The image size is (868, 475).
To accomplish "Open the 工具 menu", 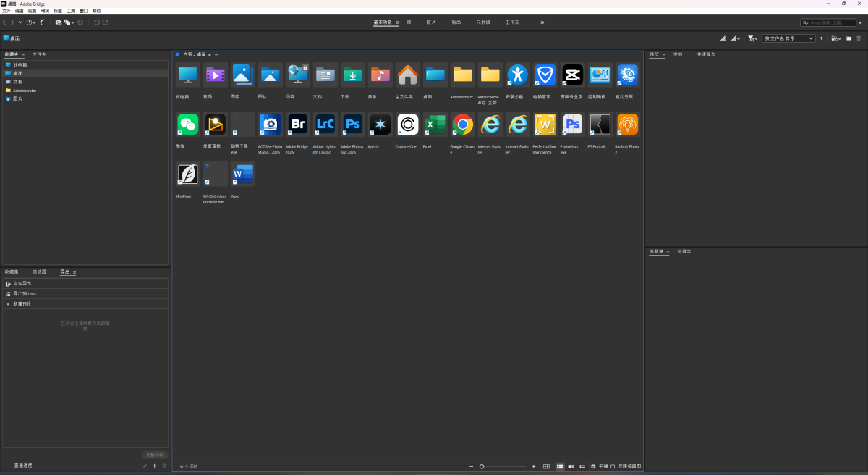I will click(x=70, y=11).
